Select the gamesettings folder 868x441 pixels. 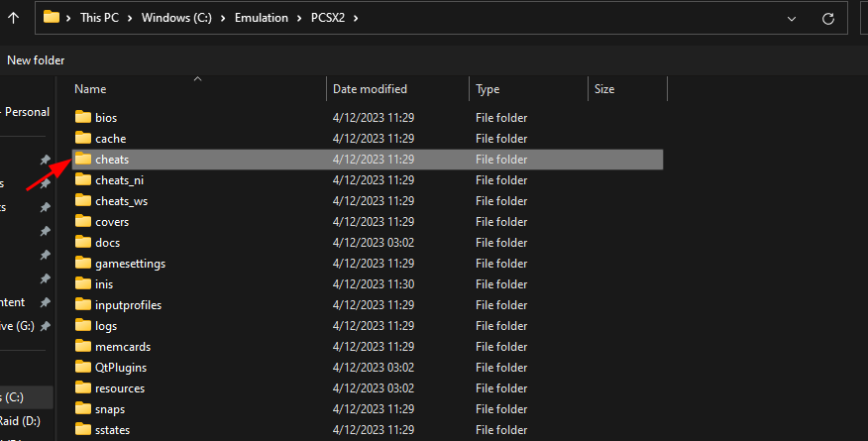[369, 264]
